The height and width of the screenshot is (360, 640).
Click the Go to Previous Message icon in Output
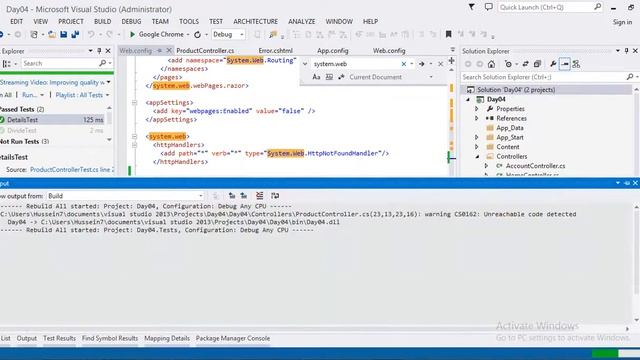tap(232, 196)
